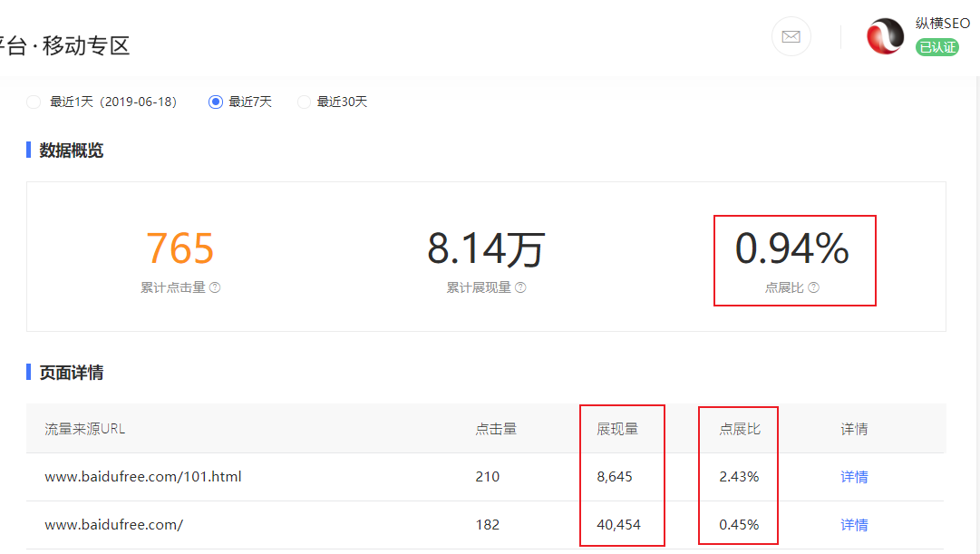Click help icon beside 点展比 summary

pyautogui.click(x=813, y=287)
